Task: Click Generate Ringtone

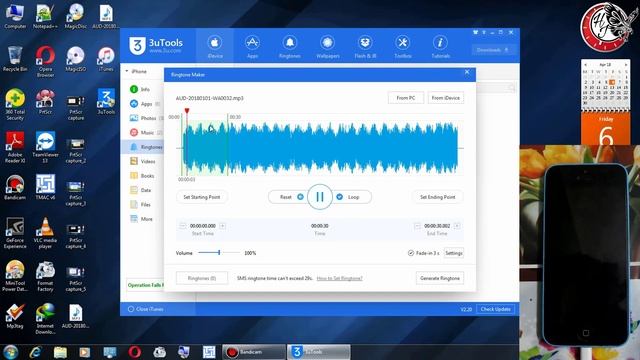Action: tap(440, 278)
